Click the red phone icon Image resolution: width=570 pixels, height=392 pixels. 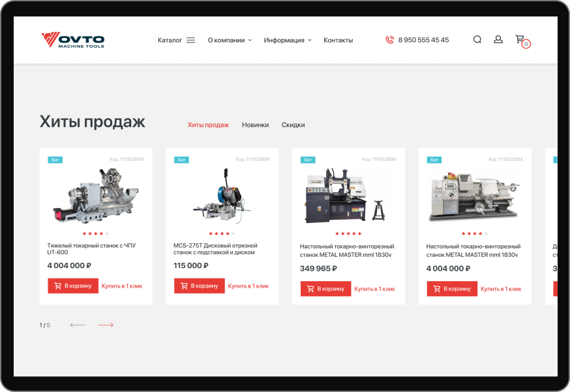click(x=389, y=40)
